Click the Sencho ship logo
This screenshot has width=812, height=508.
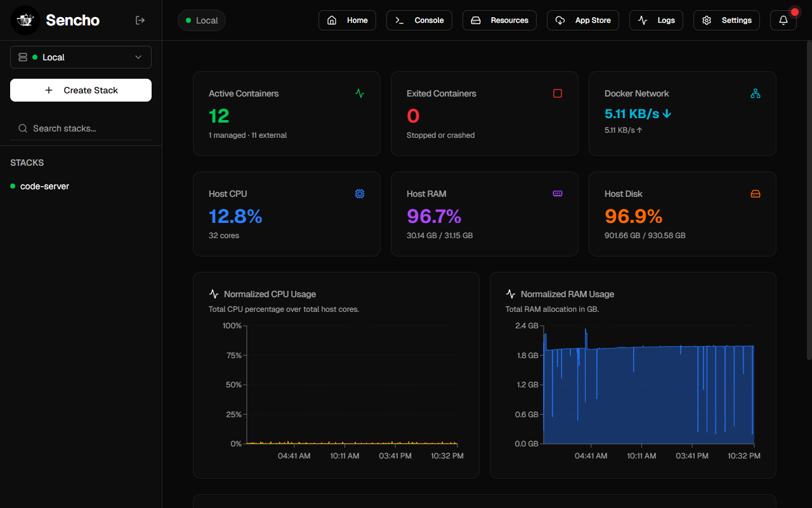click(25, 20)
